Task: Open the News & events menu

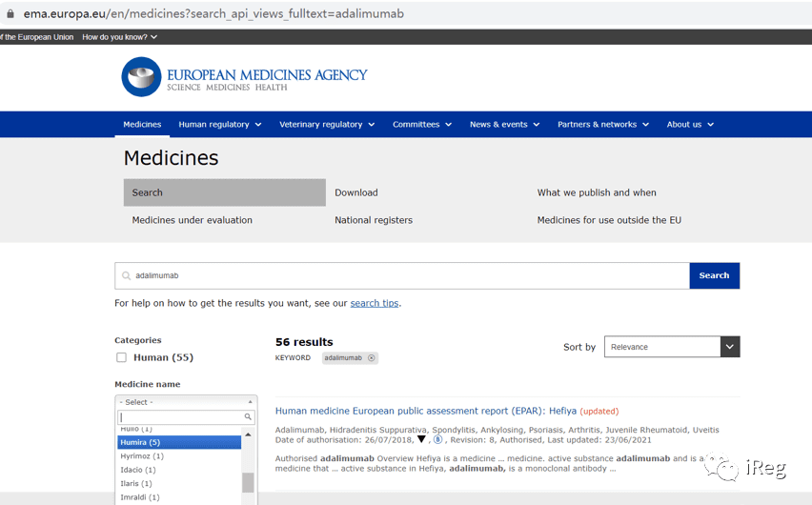Action: 504,124
